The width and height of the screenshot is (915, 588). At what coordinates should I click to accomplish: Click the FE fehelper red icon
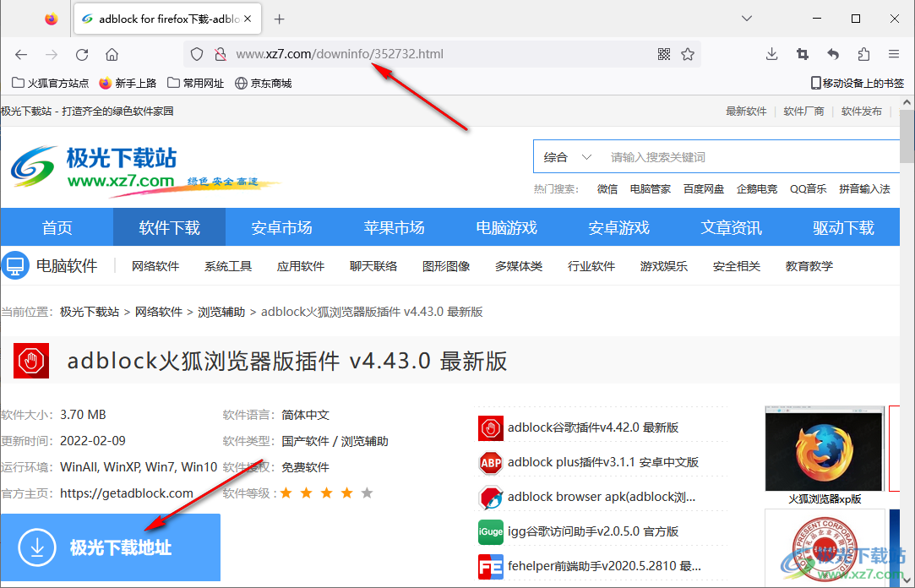tap(490, 566)
